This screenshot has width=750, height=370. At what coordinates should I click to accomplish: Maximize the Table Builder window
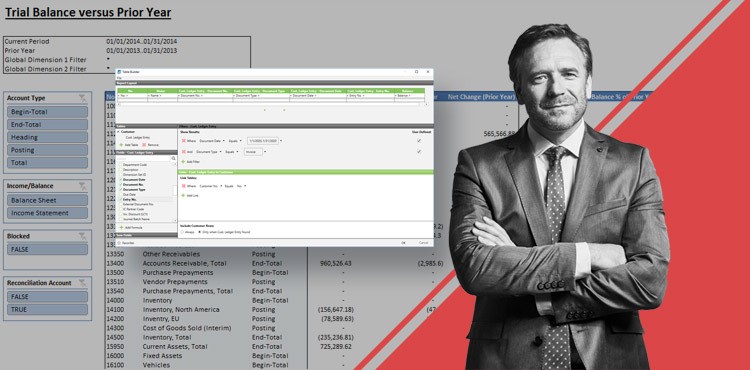pos(417,72)
